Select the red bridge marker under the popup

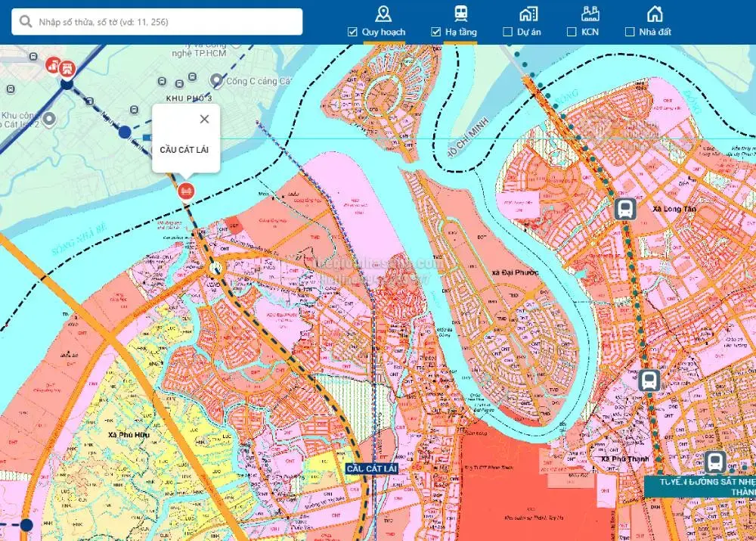pyautogui.click(x=186, y=191)
